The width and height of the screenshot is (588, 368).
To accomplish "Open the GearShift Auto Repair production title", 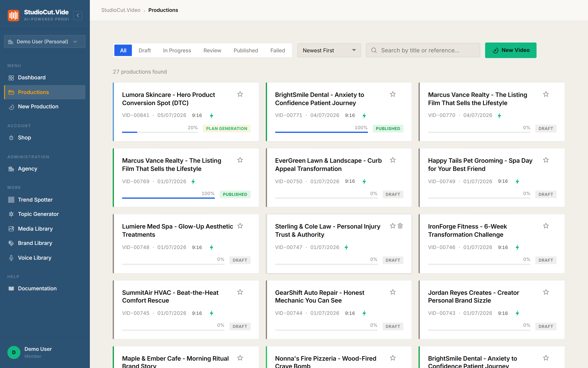I will tap(320, 296).
